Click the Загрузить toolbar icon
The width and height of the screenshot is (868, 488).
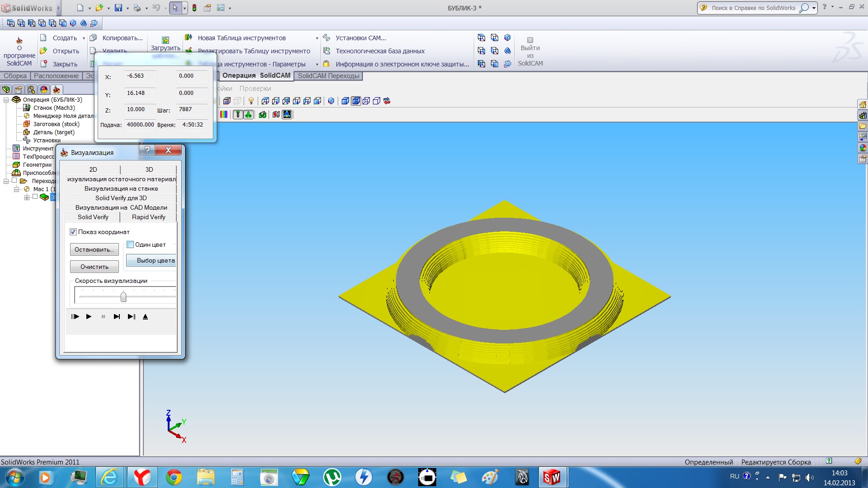(x=165, y=41)
